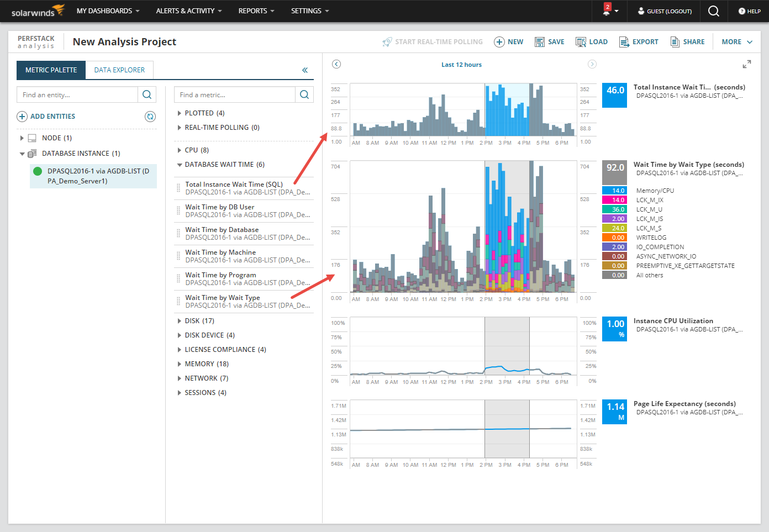Grab the Wait Time by Program handle
The image size is (769, 532).
click(x=178, y=278)
